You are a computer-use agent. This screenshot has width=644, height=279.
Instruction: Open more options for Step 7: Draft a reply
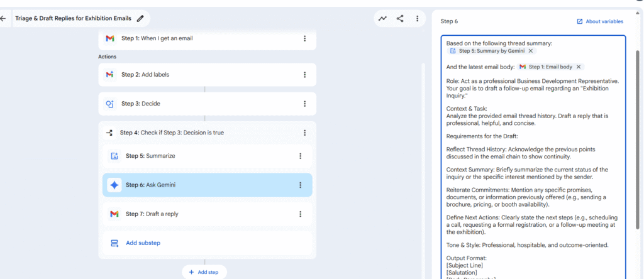pos(300,214)
